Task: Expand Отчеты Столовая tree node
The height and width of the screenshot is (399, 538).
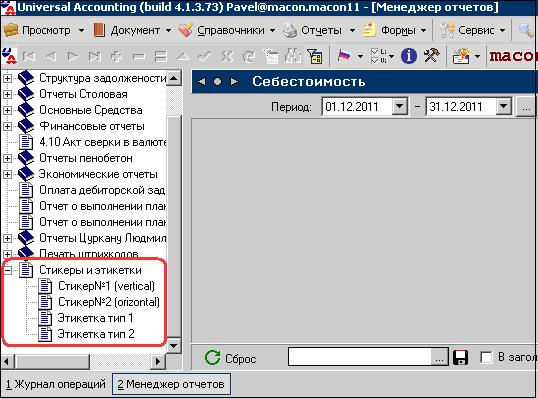Action: [7, 94]
